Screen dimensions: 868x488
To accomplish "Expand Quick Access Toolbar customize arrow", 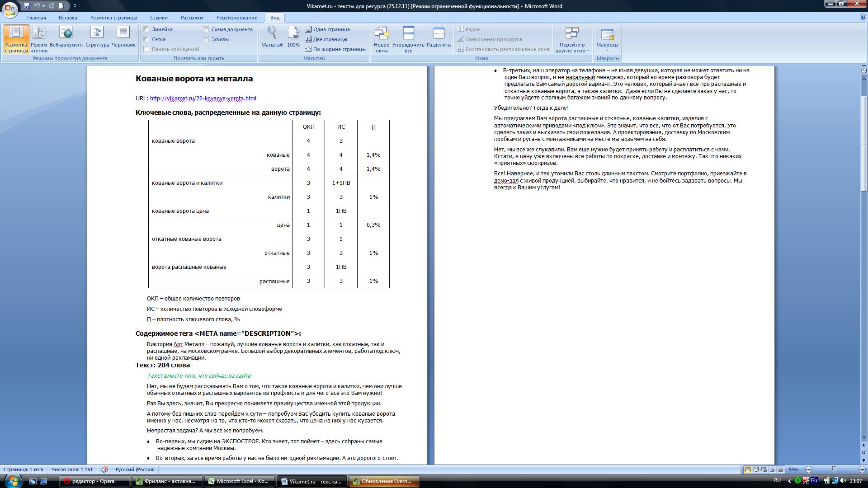I will (x=75, y=6).
